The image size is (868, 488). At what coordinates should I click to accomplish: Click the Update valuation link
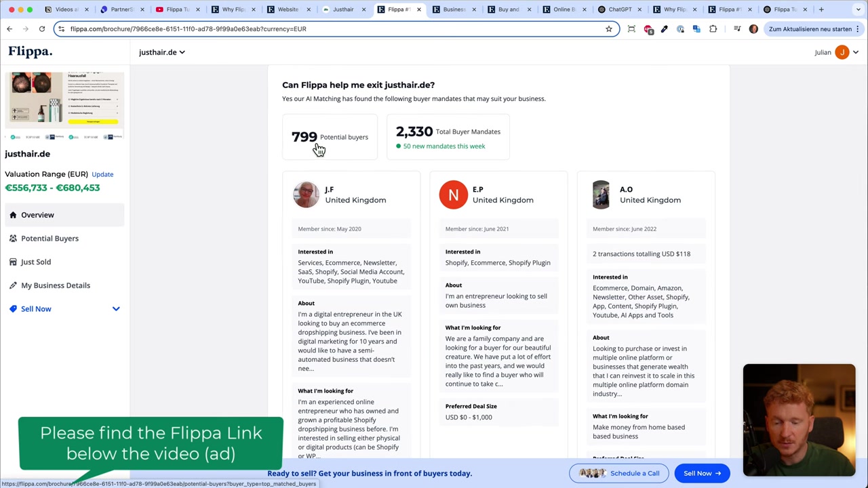[102, 174]
